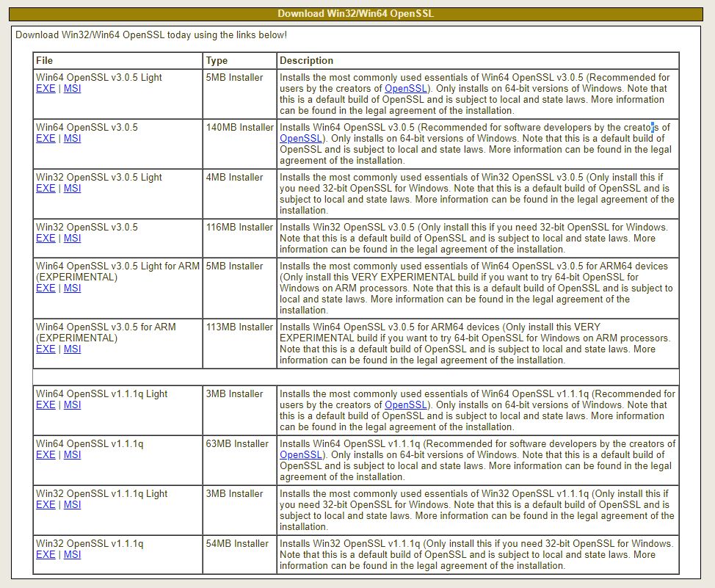Get the Win32 OpenSSL v3.0.5 MSI installer
The width and height of the screenshot is (715, 588).
tap(72, 239)
